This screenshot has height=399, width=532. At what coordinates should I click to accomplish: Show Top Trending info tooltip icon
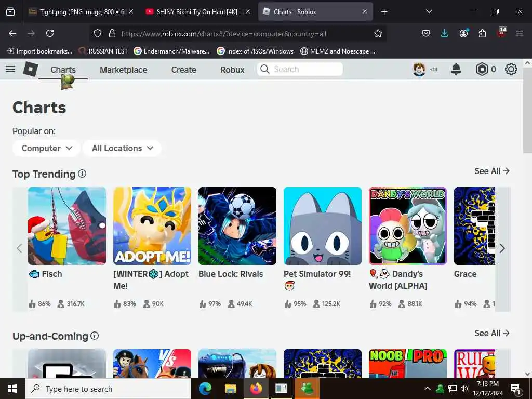[x=82, y=174]
